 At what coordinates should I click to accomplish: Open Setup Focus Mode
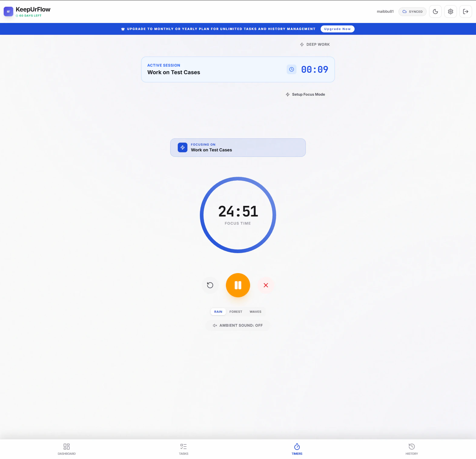pos(305,94)
